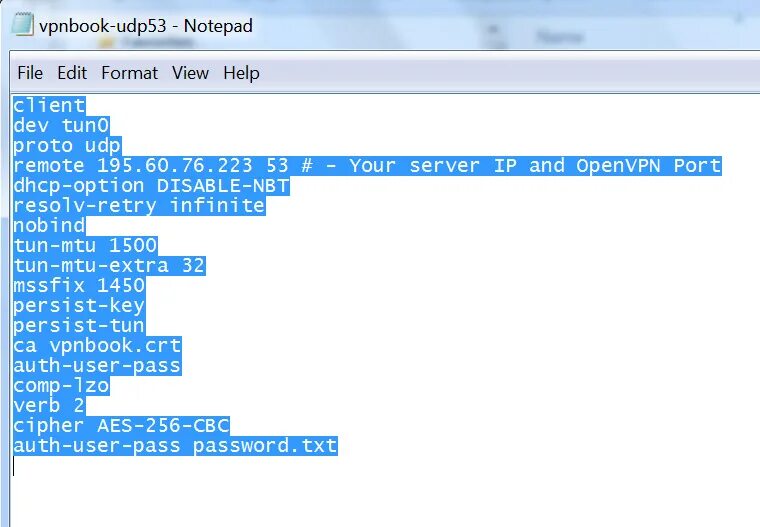This screenshot has width=760, height=527.
Task: Click the 'dev tun0' line
Action: [62, 125]
